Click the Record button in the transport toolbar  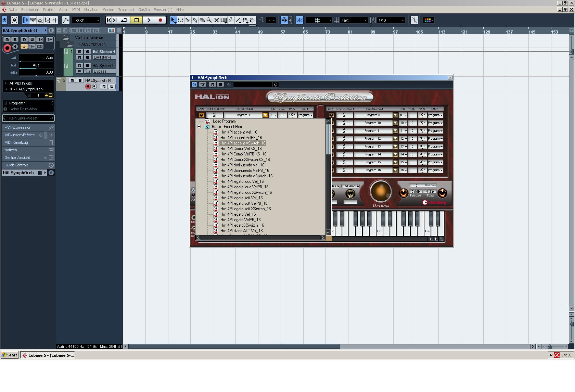[160, 20]
